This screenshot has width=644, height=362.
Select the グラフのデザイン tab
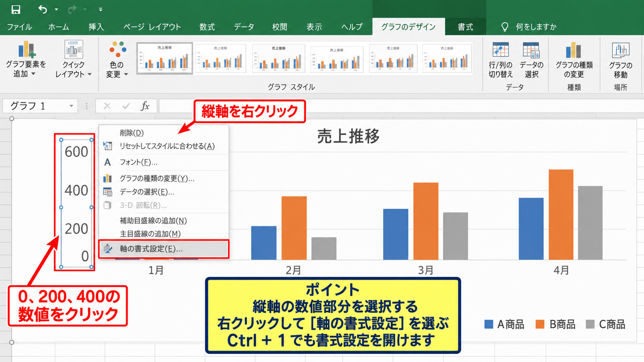(408, 27)
